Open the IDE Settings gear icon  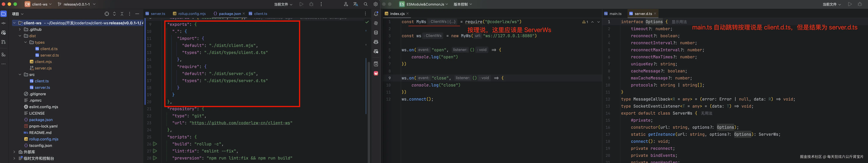[375, 4]
